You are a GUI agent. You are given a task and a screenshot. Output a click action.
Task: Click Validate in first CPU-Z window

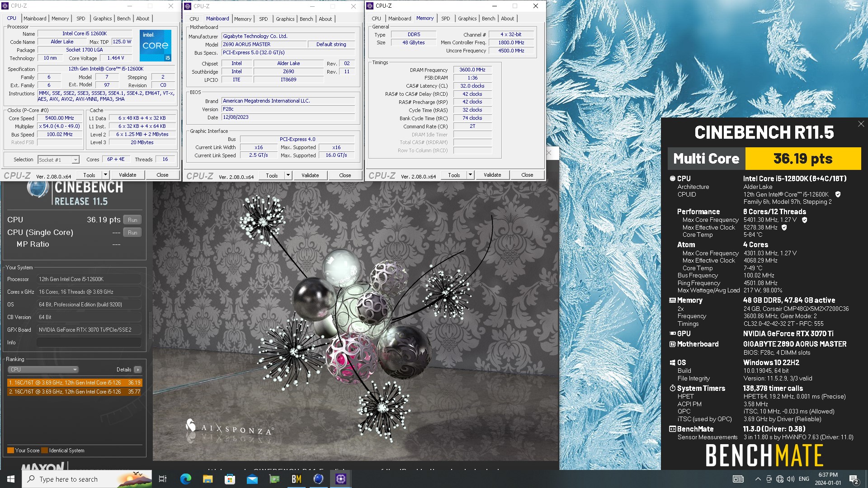coord(127,175)
